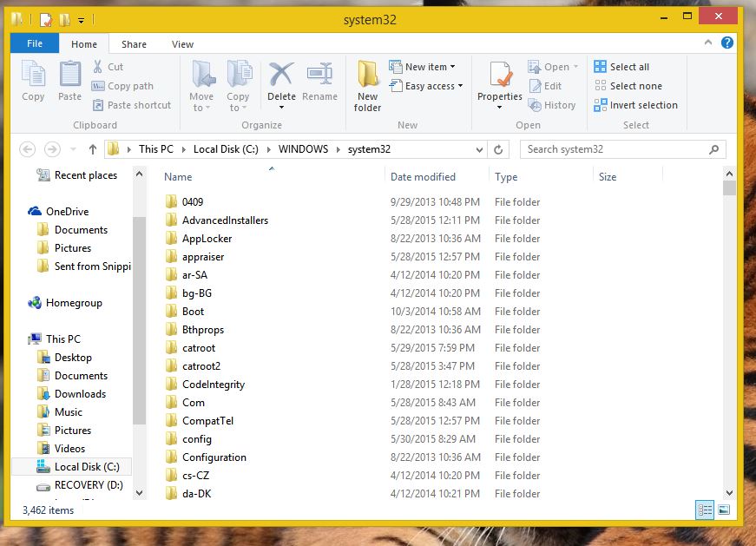The width and height of the screenshot is (756, 546).
Task: Click the Paste clipboard icon
Action: pyautogui.click(x=70, y=74)
